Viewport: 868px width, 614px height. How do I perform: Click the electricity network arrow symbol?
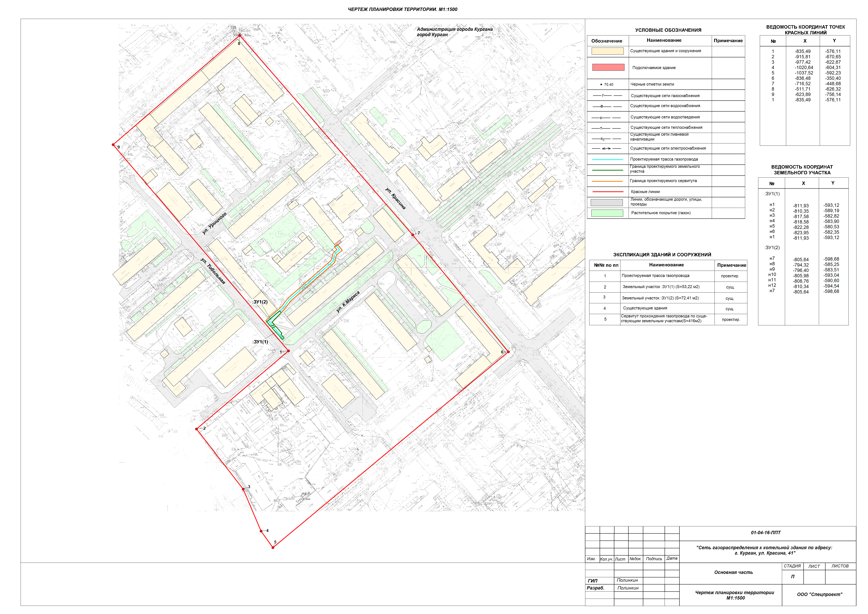point(606,149)
